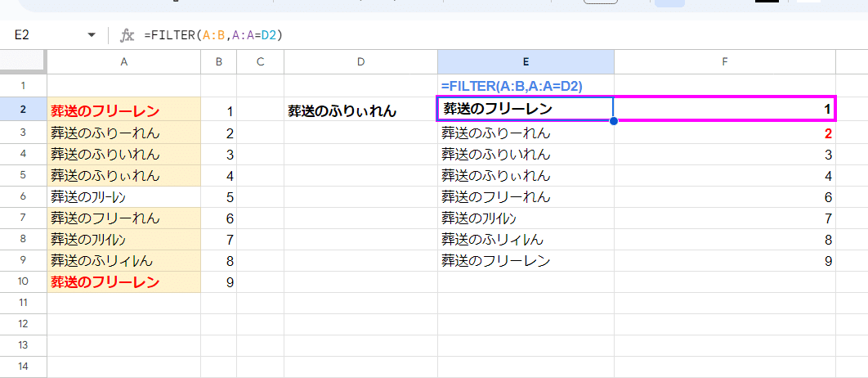Click into the formula bar FILTER text
The image size is (868, 378).
[213, 35]
